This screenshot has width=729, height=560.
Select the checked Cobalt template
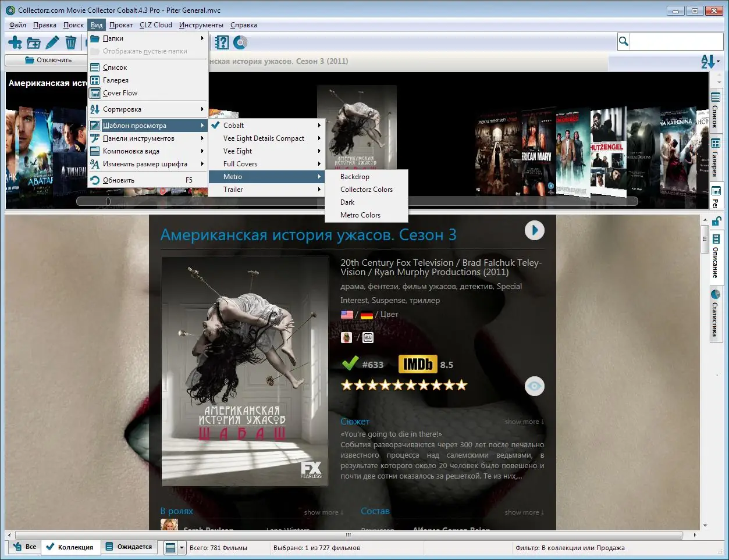click(x=266, y=126)
